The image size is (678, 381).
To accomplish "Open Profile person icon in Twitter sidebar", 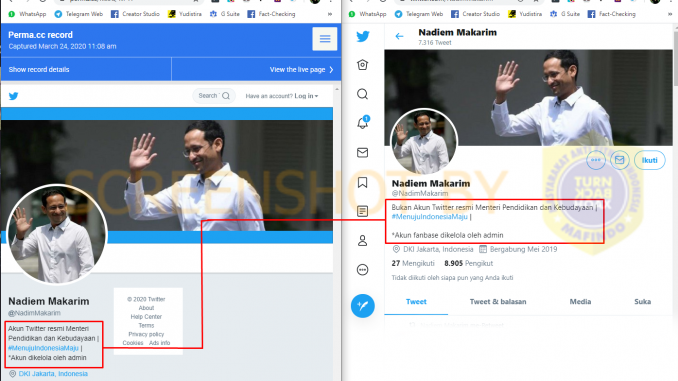I will click(x=362, y=240).
